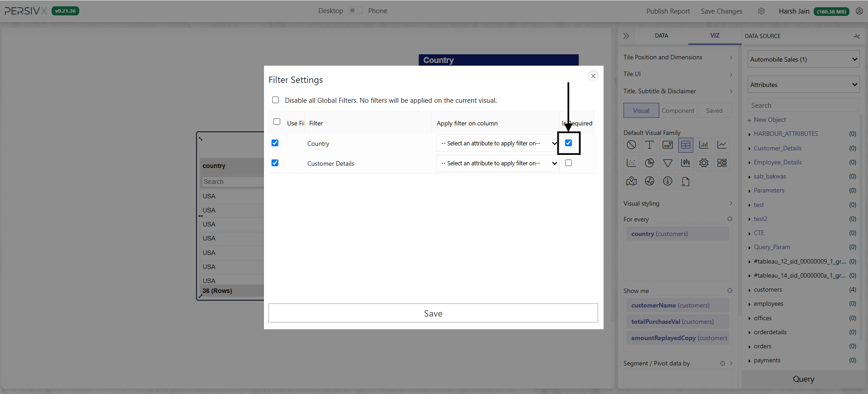The image size is (868, 394).
Task: Open the 'Automobile Sales (1)' data source dropdown
Action: pos(803,59)
